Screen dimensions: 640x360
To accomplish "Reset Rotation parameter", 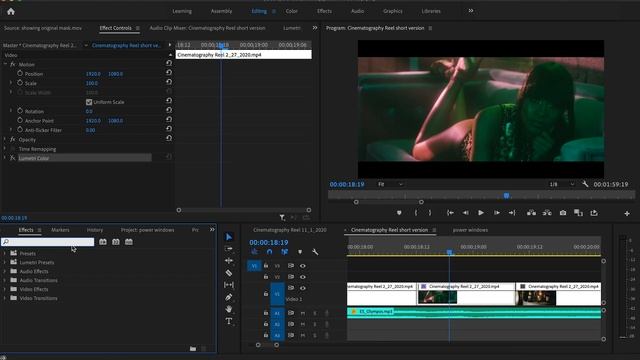I will click(x=169, y=110).
